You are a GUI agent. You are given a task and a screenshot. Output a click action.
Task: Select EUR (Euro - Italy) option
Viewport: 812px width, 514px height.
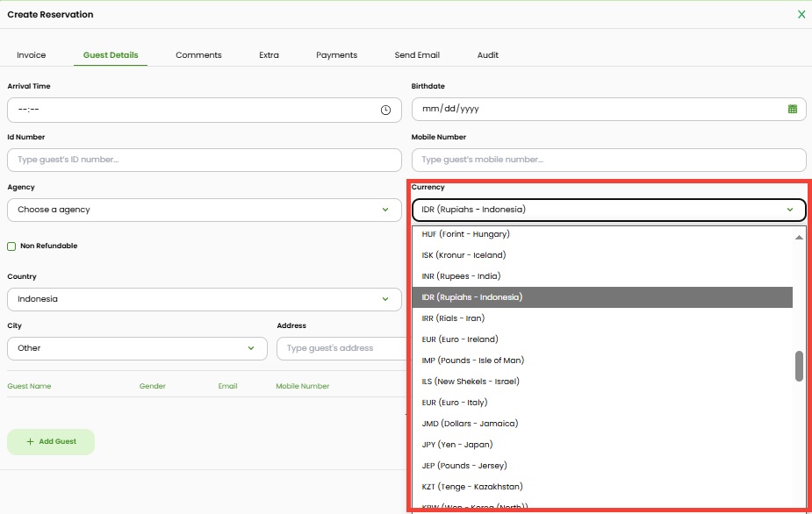tap(602, 403)
